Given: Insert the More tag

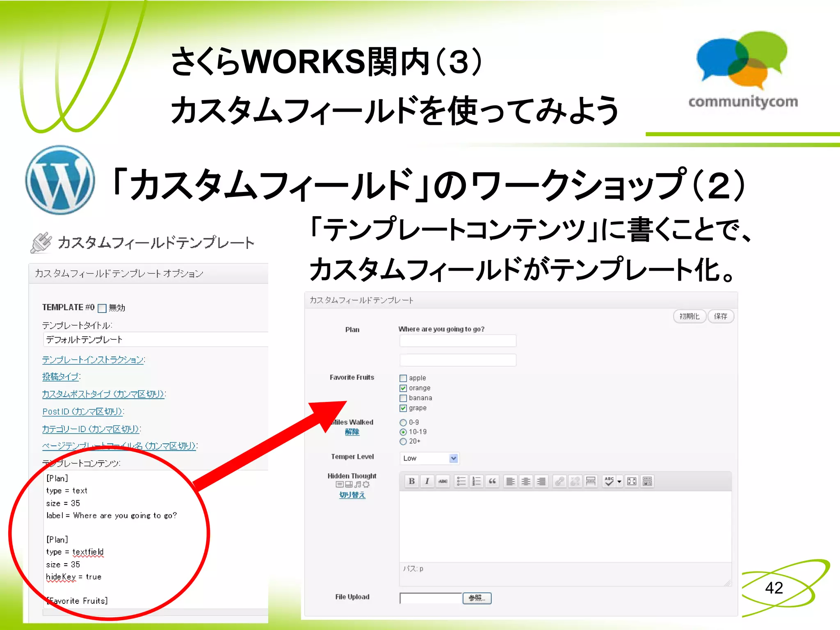Looking at the screenshot, I should [x=591, y=481].
